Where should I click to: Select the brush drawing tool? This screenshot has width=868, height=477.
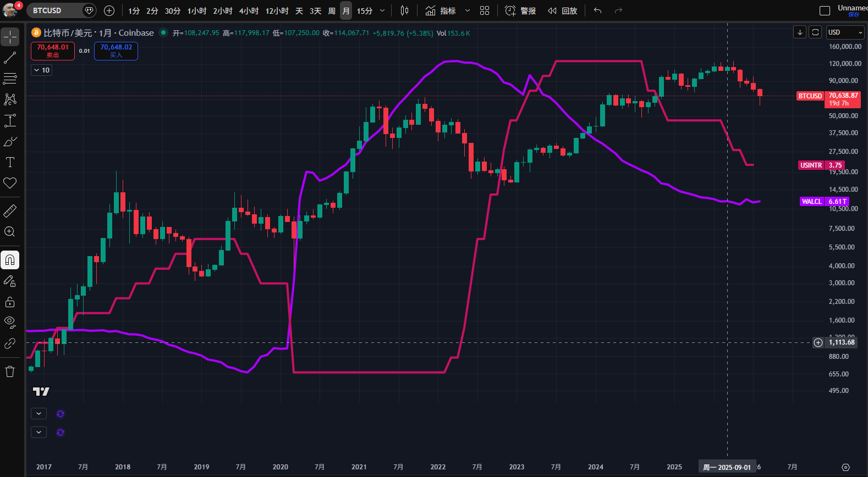10,141
